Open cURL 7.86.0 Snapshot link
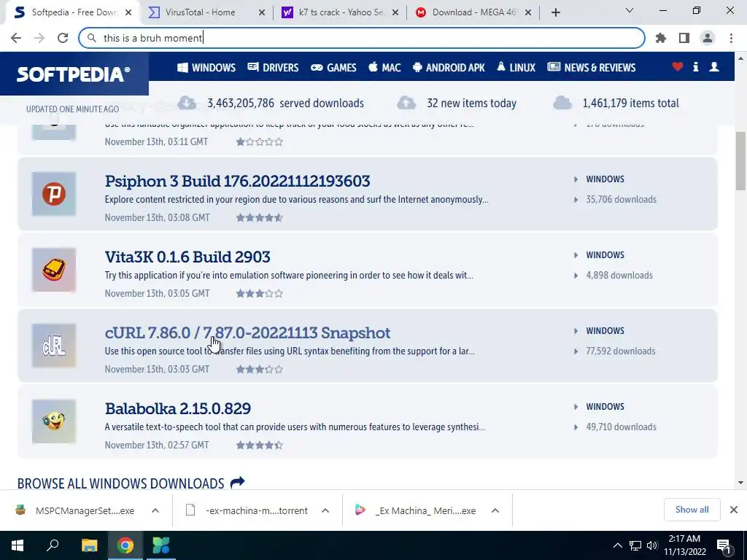747x560 pixels. point(247,332)
